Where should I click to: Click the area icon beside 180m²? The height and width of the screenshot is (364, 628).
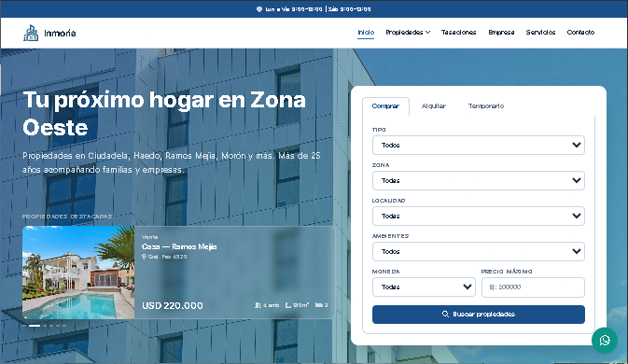[288, 305]
